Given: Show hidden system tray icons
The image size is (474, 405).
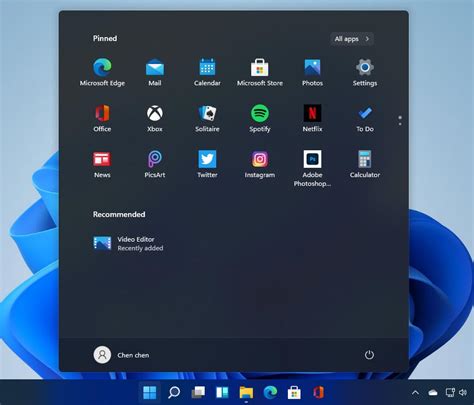Looking at the screenshot, I should (415, 393).
